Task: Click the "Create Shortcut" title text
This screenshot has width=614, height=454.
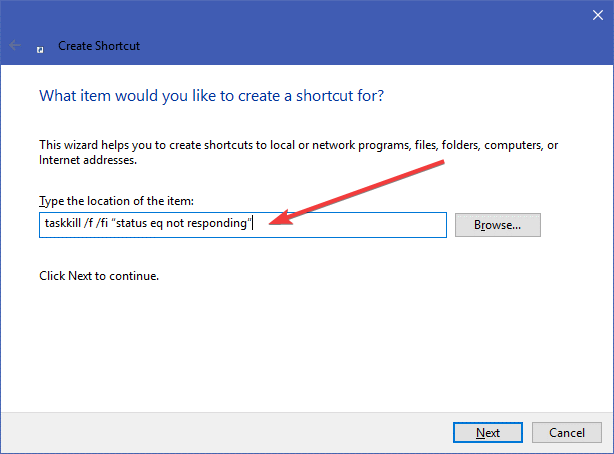Action: click(x=98, y=46)
